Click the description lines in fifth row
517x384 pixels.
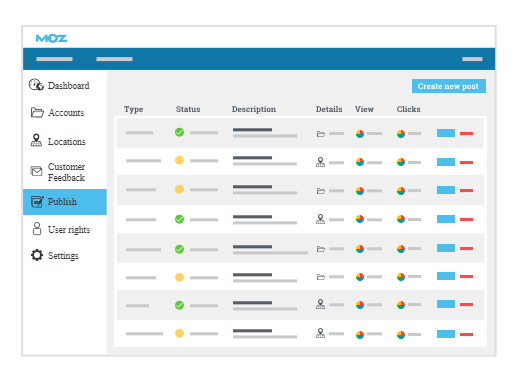pyautogui.click(x=270, y=250)
